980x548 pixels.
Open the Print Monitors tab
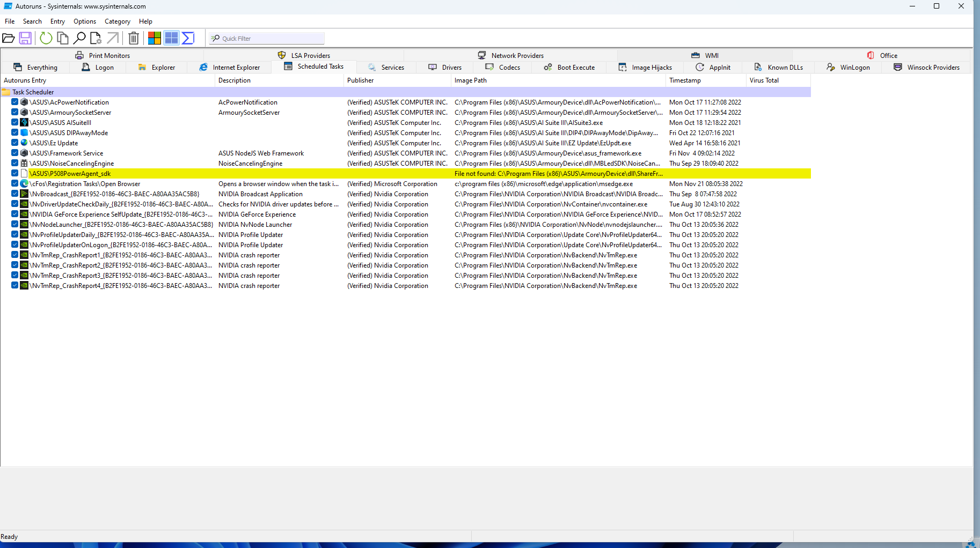coord(103,55)
